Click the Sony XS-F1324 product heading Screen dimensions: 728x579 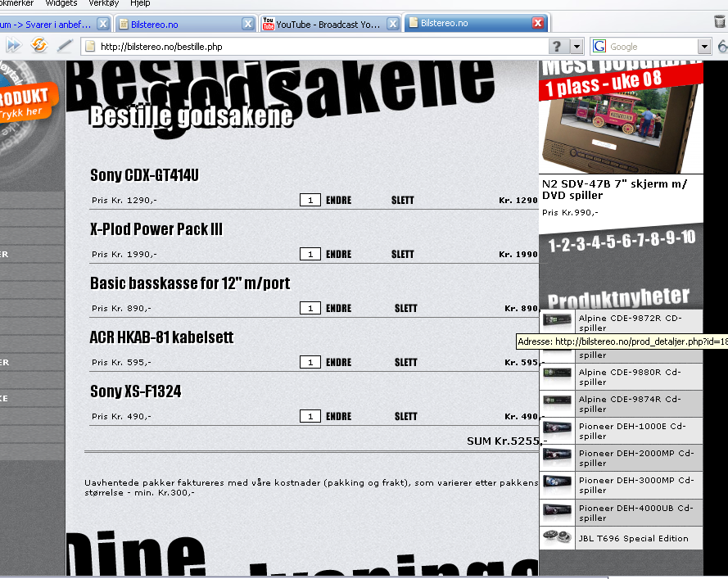(x=136, y=391)
